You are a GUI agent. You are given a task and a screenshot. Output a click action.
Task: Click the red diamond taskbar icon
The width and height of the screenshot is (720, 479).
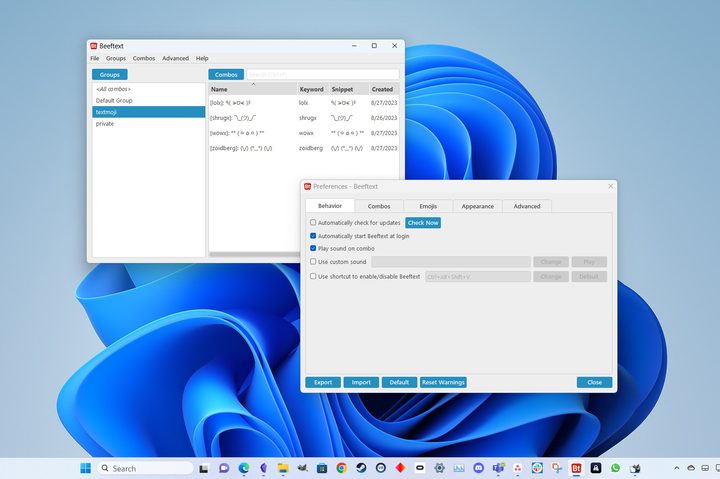click(x=400, y=468)
